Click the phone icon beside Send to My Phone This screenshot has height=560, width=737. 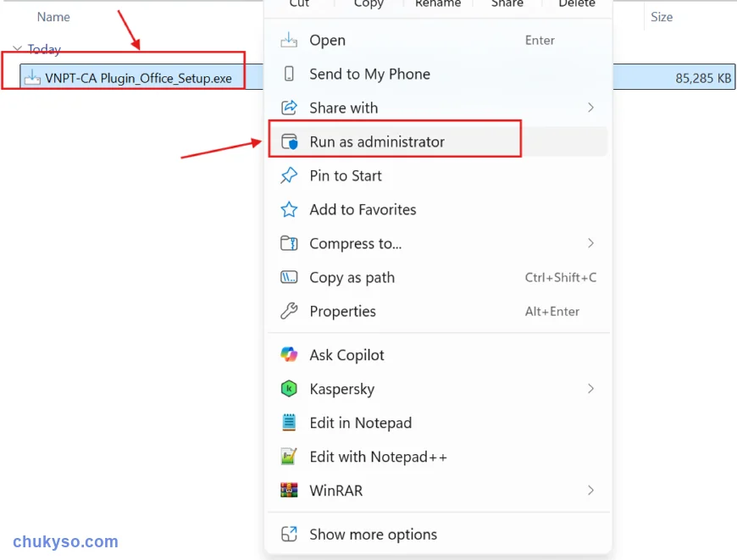click(289, 74)
